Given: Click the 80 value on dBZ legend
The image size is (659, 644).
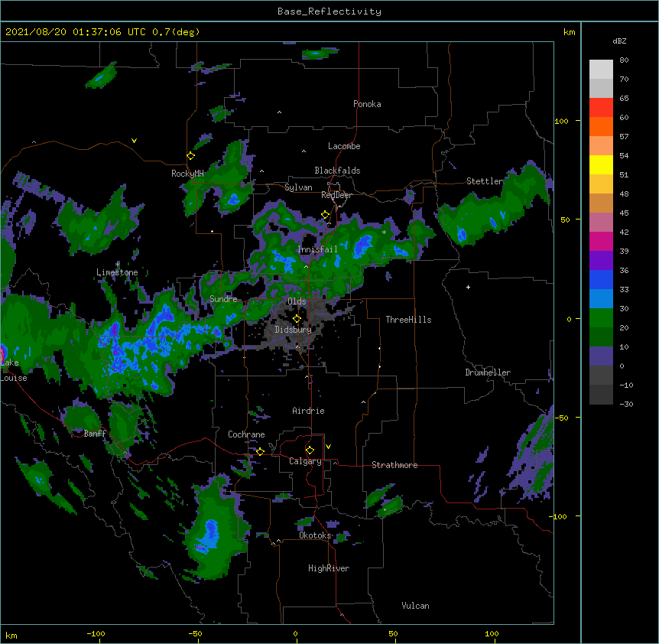Looking at the screenshot, I should pos(624,60).
